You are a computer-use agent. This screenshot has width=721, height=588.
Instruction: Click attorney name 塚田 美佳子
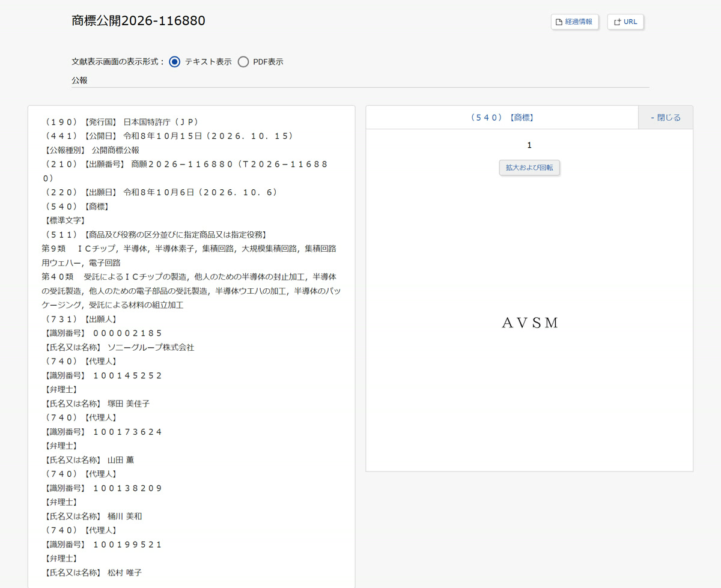[x=129, y=404]
